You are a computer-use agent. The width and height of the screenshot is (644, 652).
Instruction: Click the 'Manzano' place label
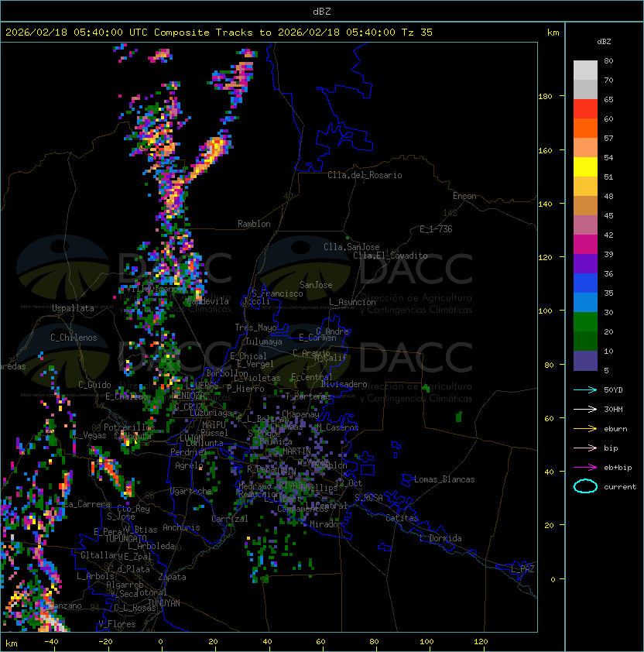pos(65,606)
